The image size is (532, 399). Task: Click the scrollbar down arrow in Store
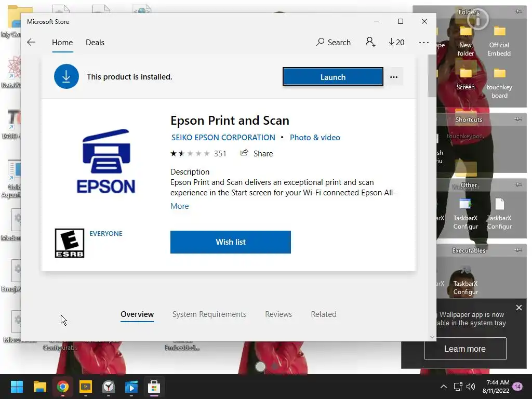[432, 337]
